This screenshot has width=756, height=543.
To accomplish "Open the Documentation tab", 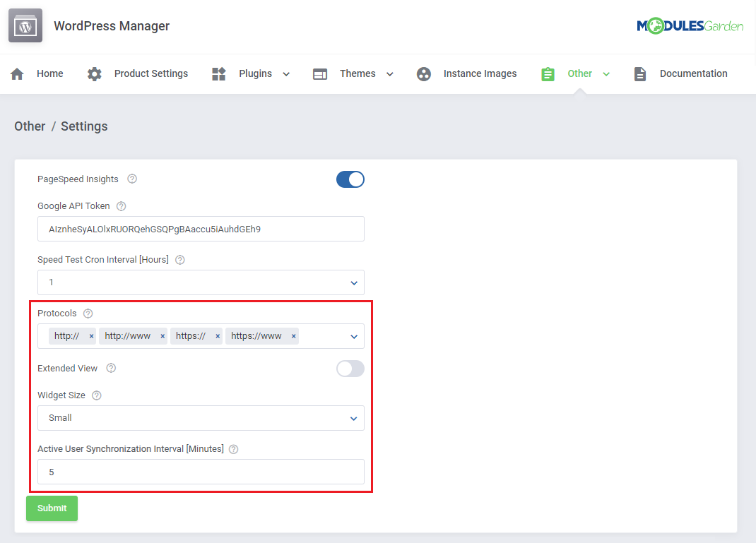I will pos(693,73).
